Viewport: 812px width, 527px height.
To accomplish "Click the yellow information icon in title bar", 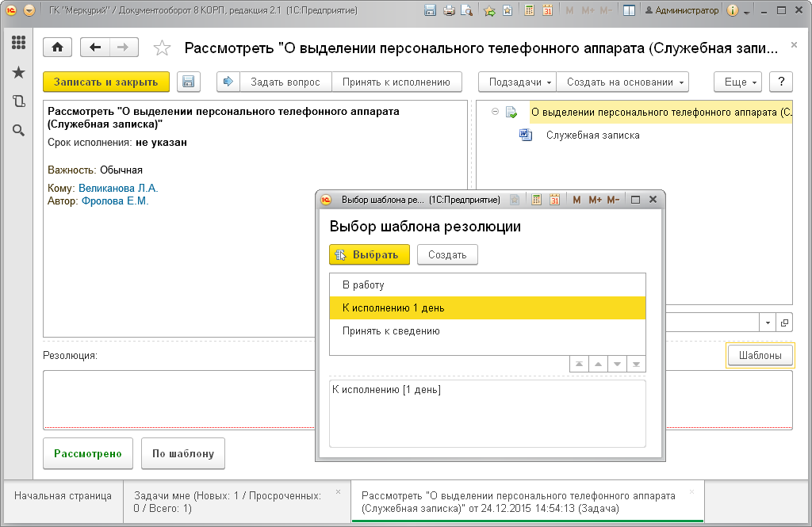I will tap(732, 10).
